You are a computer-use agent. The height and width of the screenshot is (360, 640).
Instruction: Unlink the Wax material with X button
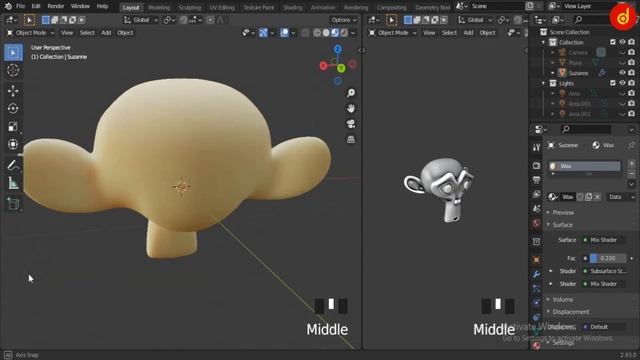[597, 197]
